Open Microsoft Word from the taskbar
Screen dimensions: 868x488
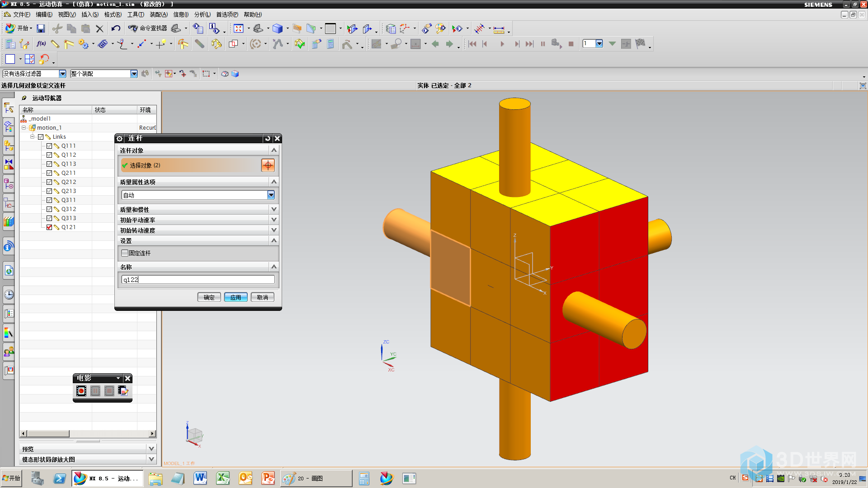tap(200, 478)
